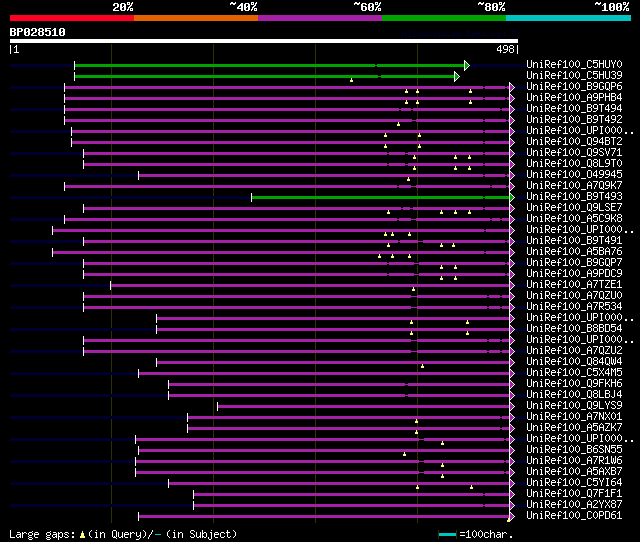The image size is (640, 542).
Task: Select the UniRef100_A5C9K8 label
Action: point(574,219)
